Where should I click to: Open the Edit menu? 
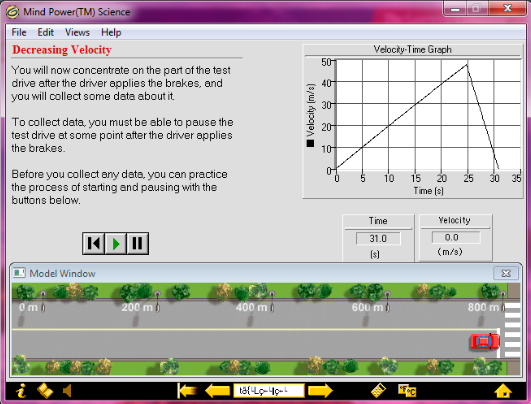(45, 33)
